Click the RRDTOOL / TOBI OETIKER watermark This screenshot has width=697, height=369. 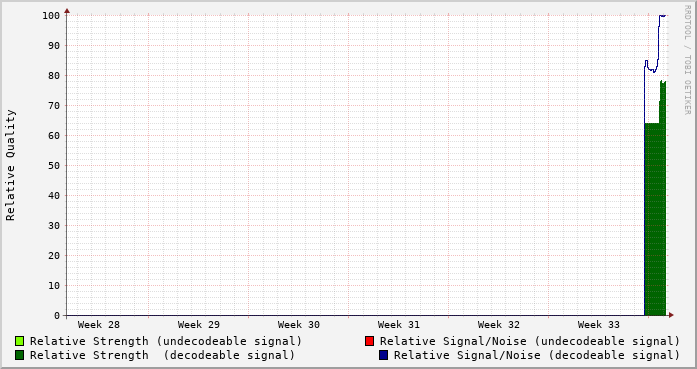tap(687, 60)
